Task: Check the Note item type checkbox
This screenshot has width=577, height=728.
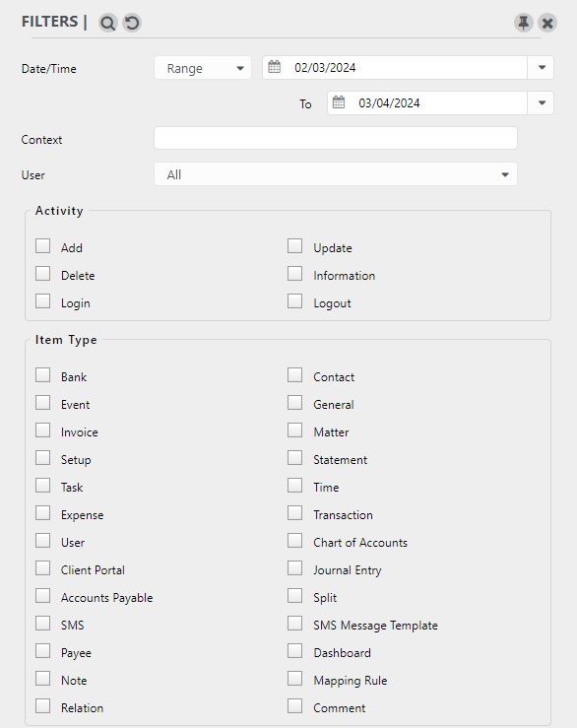Action: 43,679
